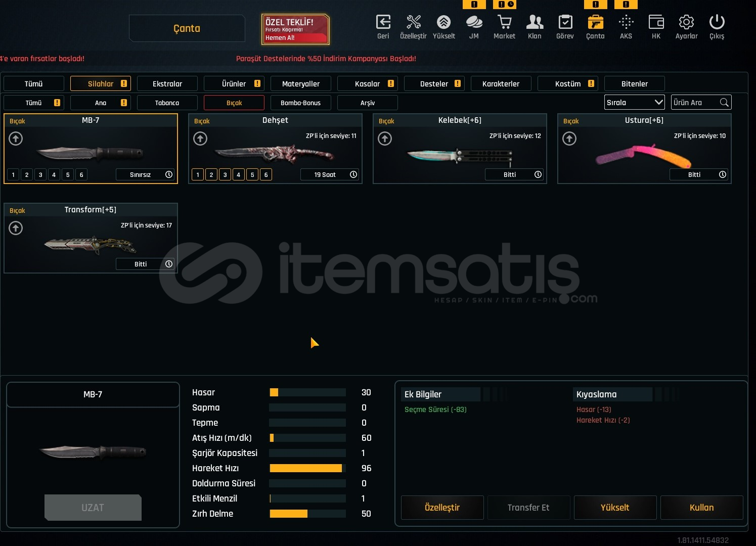Click the Transfer Et button

[x=528, y=508]
